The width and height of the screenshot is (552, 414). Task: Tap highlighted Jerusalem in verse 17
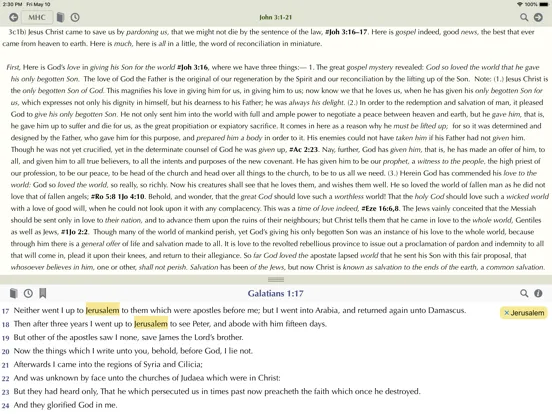102,310
